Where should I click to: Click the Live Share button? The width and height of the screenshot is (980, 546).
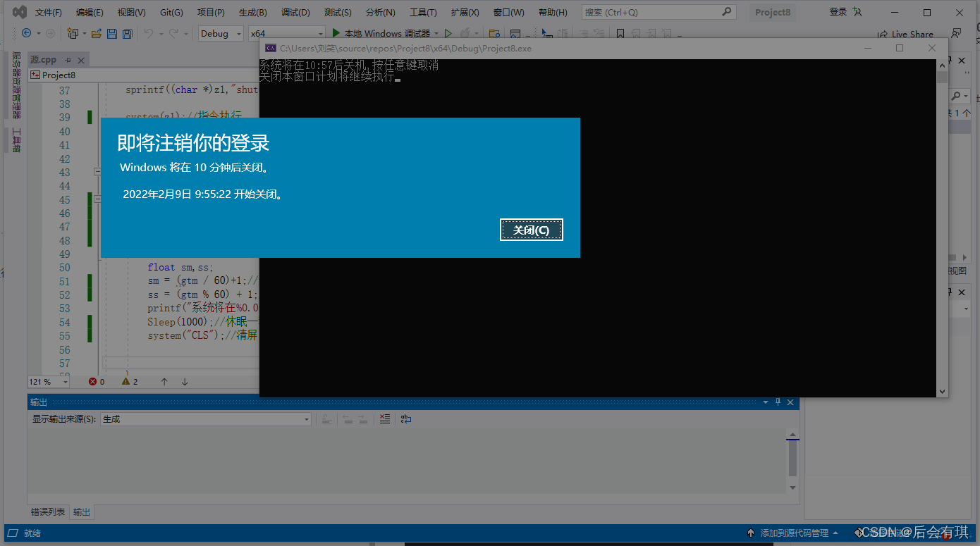point(905,34)
